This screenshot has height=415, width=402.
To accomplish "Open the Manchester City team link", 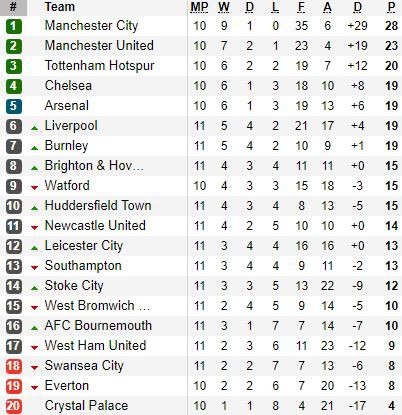I will coord(91,26).
